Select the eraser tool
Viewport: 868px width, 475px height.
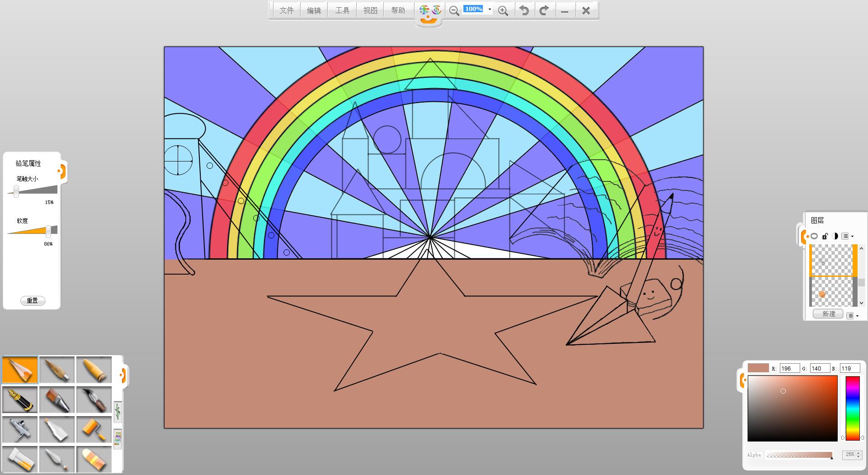94,459
